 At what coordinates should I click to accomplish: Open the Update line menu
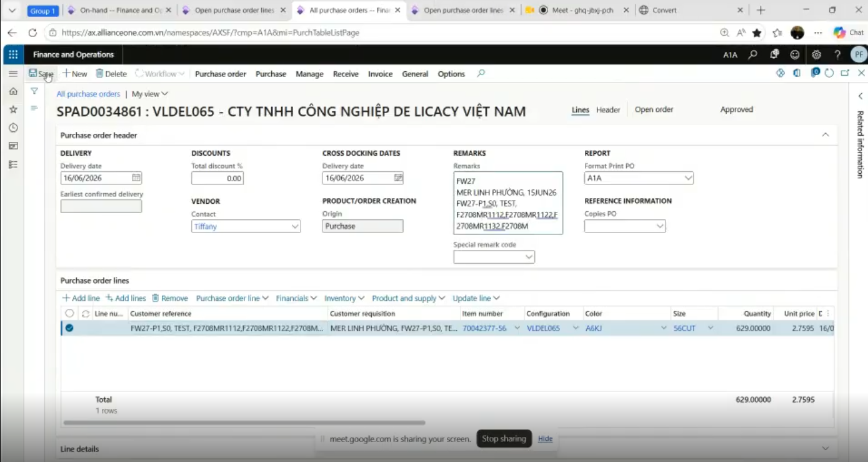(476, 298)
